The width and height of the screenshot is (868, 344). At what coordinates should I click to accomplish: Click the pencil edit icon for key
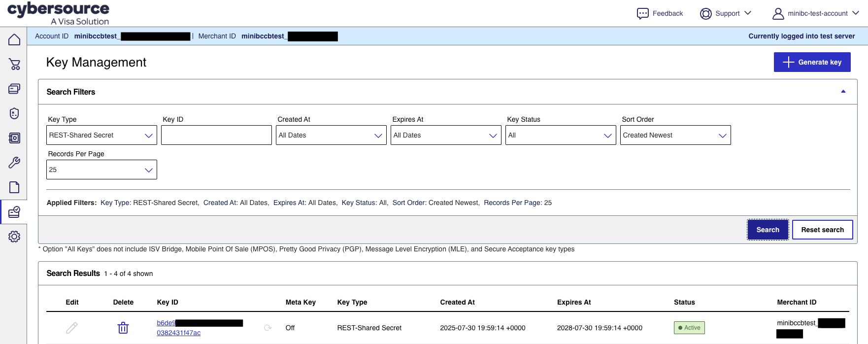coord(72,328)
